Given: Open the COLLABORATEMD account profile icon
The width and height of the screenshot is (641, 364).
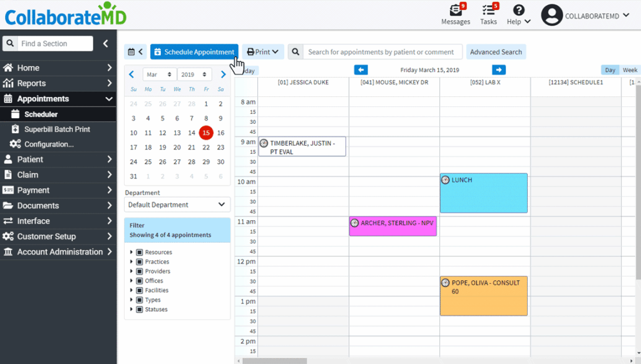Looking at the screenshot, I should pyautogui.click(x=551, y=15).
